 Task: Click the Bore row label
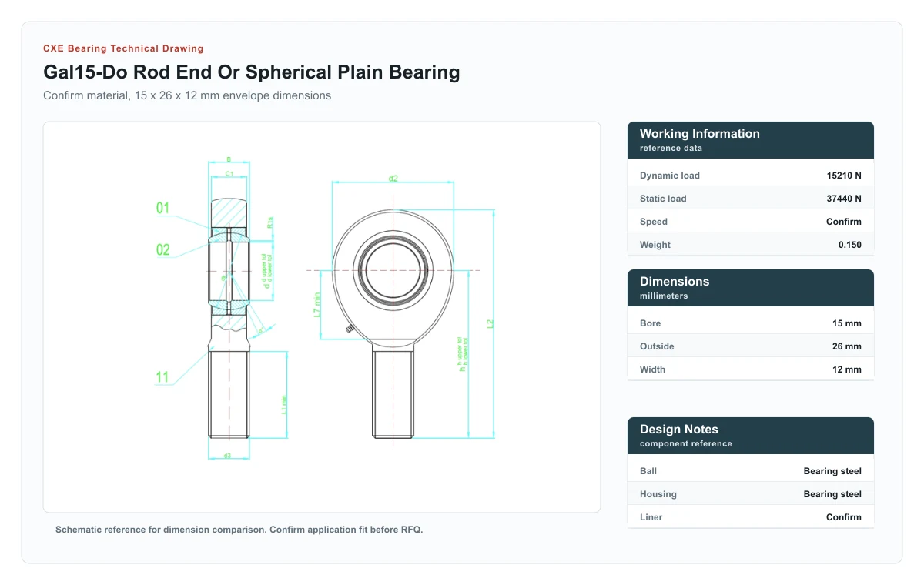click(x=651, y=323)
